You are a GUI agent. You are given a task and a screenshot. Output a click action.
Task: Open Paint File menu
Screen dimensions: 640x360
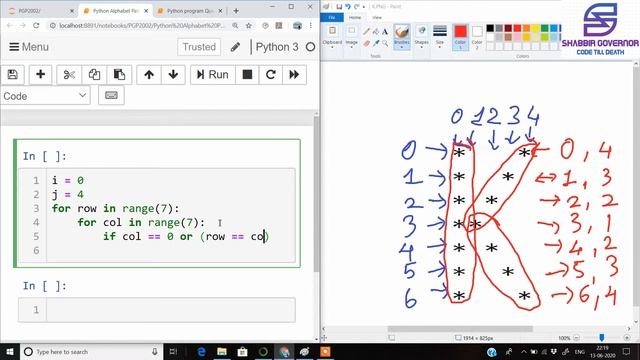click(332, 18)
